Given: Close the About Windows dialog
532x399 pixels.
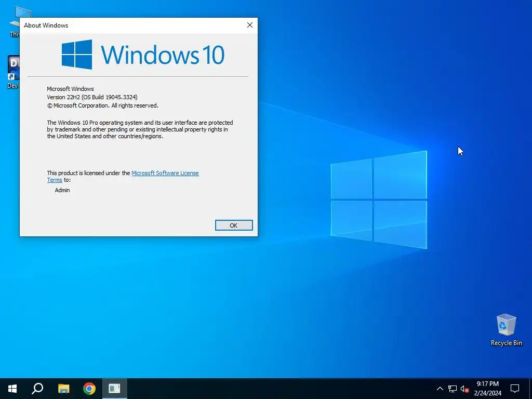Looking at the screenshot, I should [250, 25].
